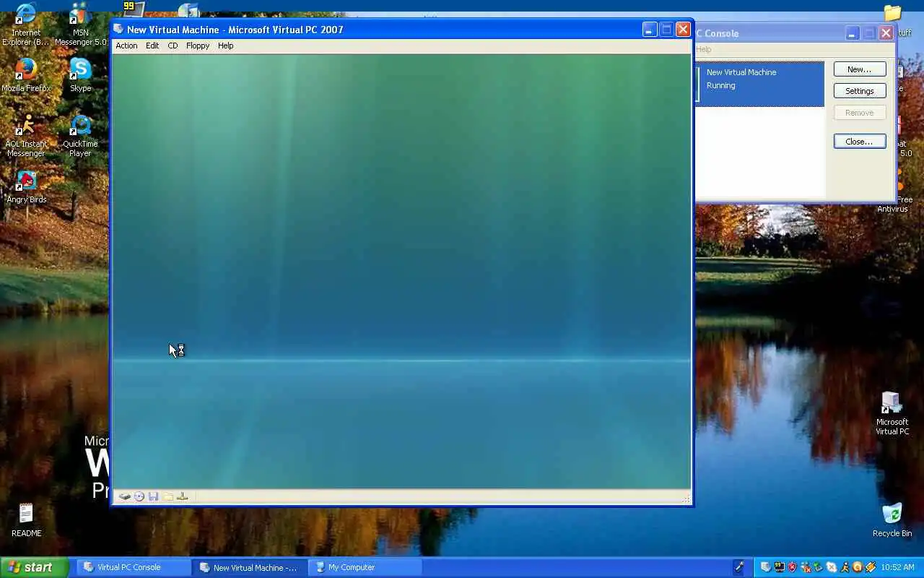Open the CD menu in Virtual PC
The width and height of the screenshot is (924, 578).
[x=173, y=46]
